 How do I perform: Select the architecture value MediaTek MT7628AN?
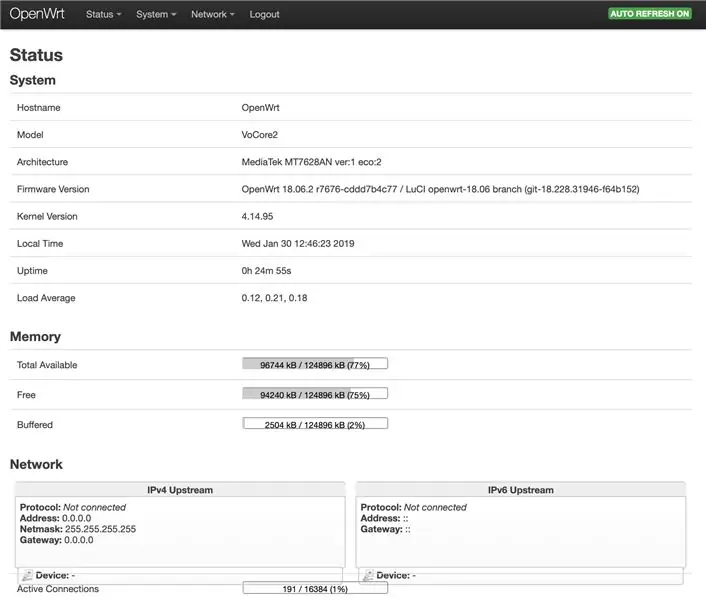coord(286,162)
